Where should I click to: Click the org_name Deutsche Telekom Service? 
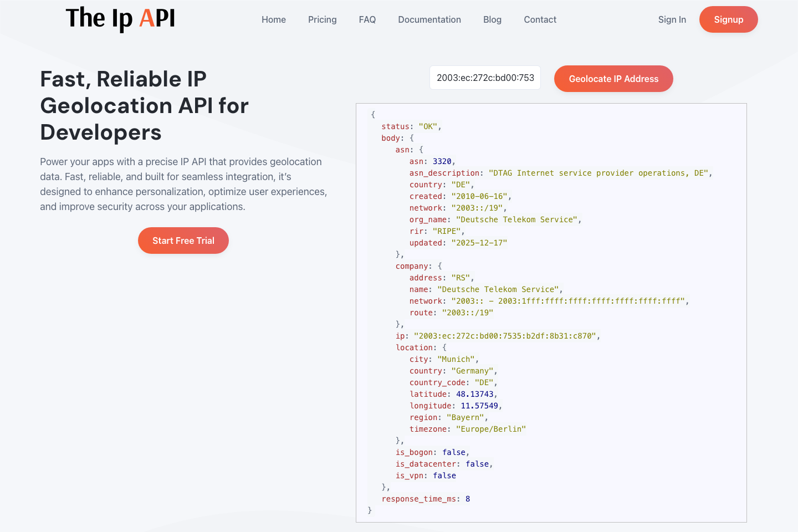[x=516, y=219]
